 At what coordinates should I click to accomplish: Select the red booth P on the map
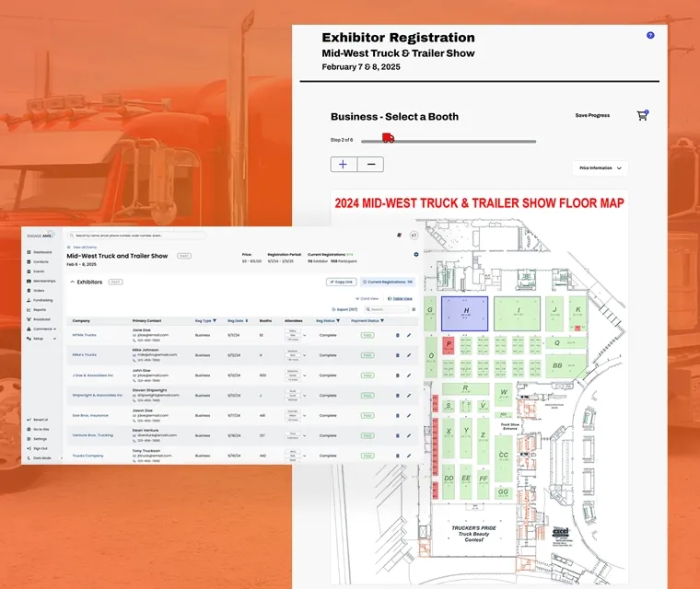(449, 345)
